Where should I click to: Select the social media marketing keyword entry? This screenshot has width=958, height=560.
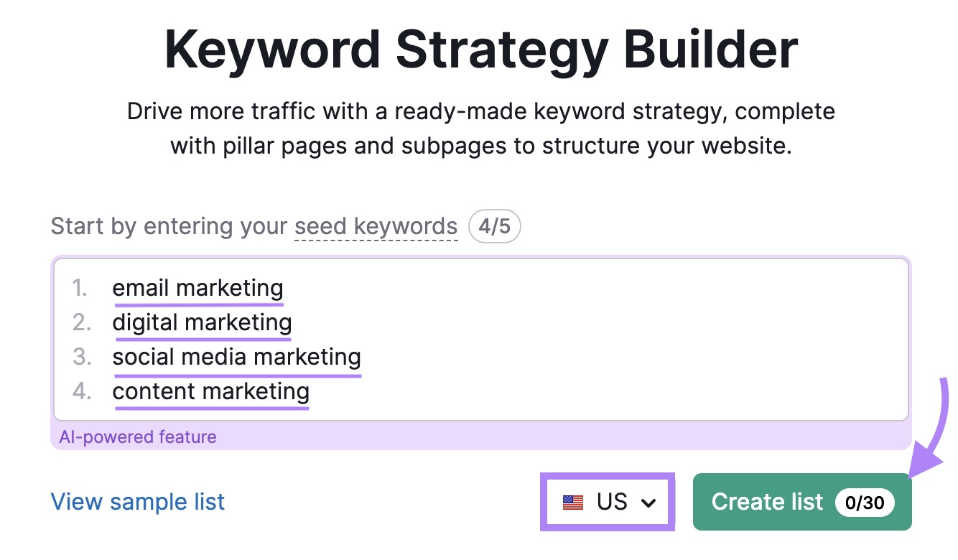point(236,357)
